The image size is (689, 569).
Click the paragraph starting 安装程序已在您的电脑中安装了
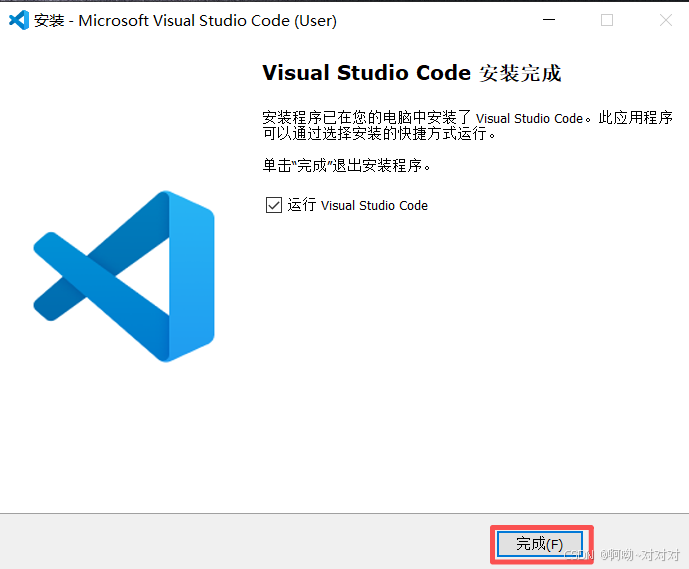pos(468,125)
